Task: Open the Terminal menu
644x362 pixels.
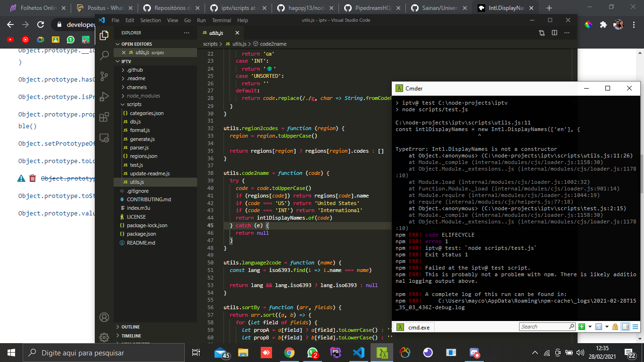Action: (x=221, y=20)
